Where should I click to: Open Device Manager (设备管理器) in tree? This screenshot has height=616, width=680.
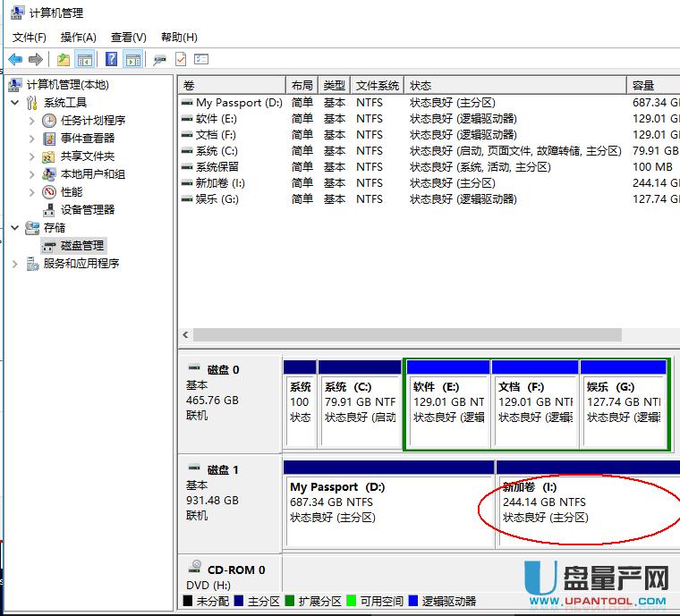coord(87,209)
